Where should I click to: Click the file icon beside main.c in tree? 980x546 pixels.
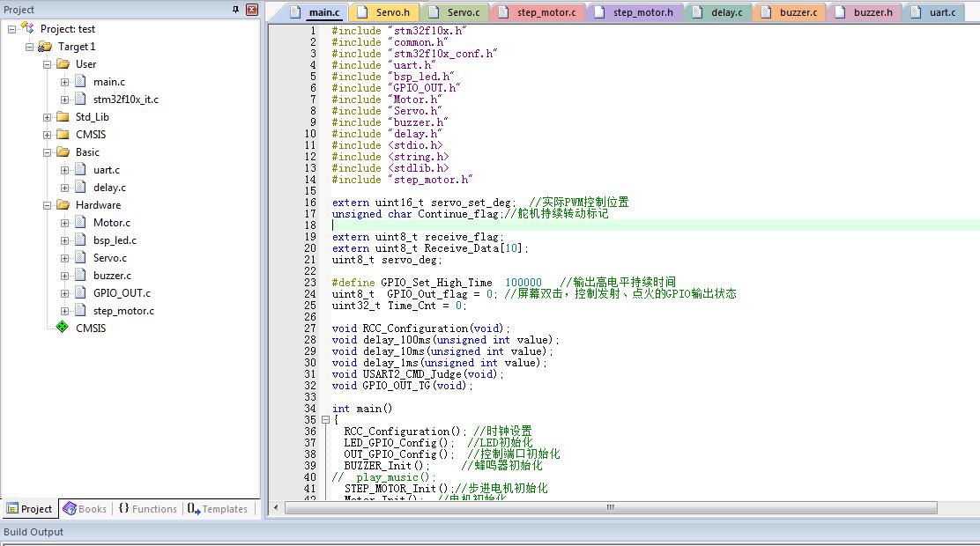point(80,81)
